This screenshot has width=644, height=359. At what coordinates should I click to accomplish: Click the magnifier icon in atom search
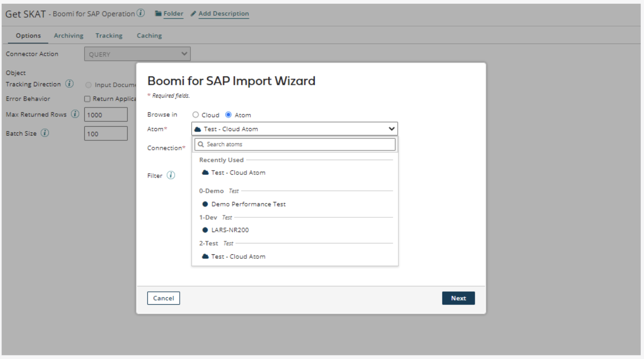201,144
